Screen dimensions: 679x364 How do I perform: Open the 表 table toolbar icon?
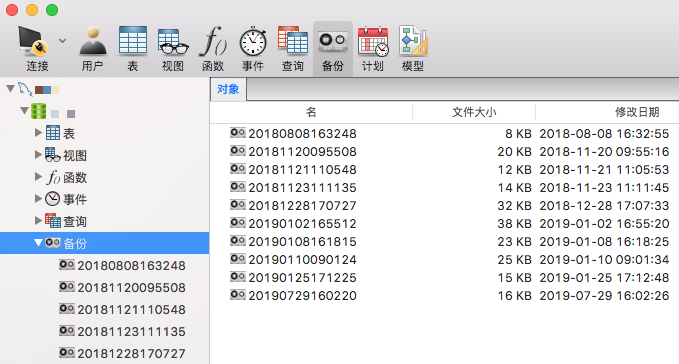[133, 40]
